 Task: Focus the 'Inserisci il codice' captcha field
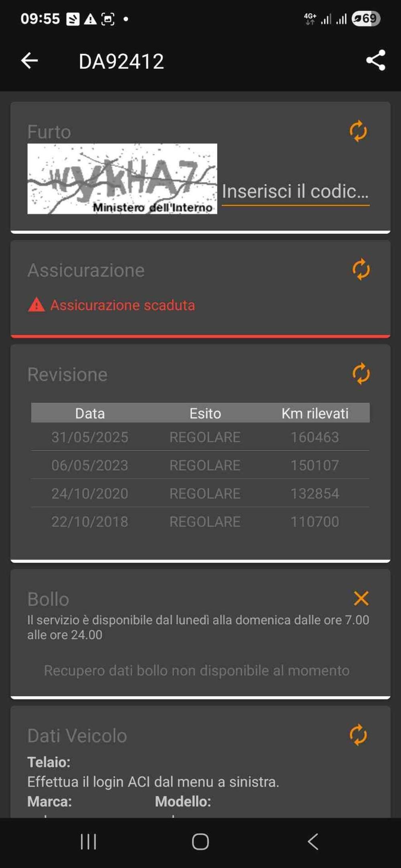[296, 192]
